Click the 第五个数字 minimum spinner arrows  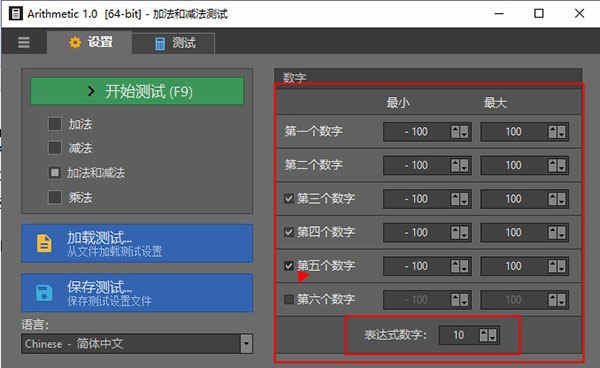[460, 266]
